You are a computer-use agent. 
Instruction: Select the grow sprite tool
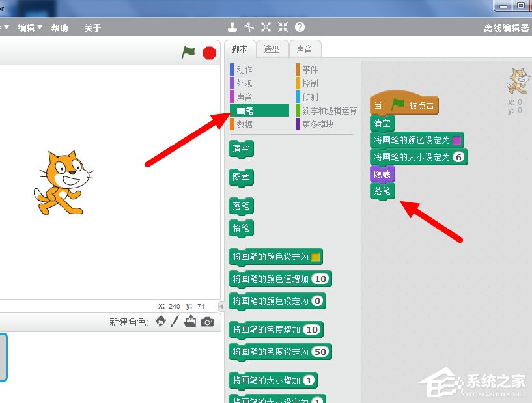coord(266,27)
